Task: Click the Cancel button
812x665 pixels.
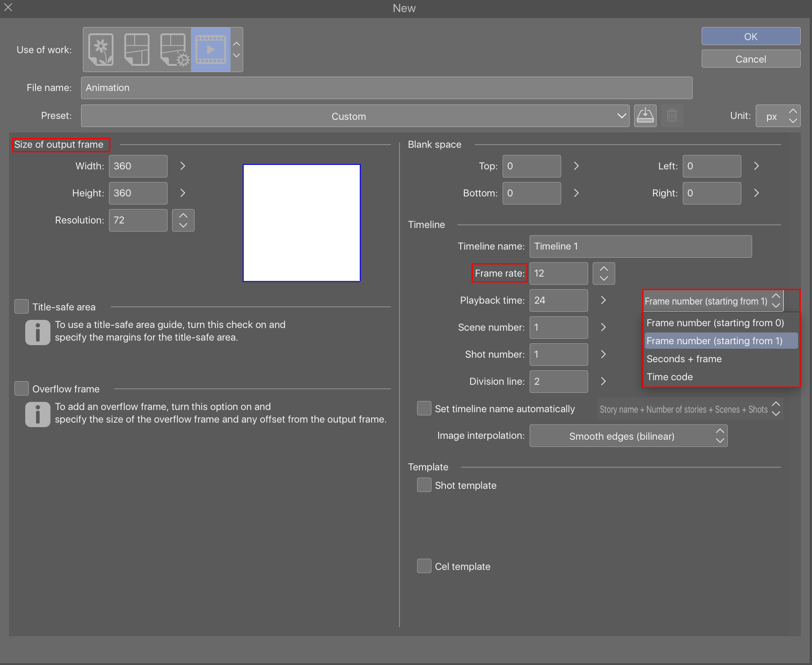Action: (x=750, y=59)
